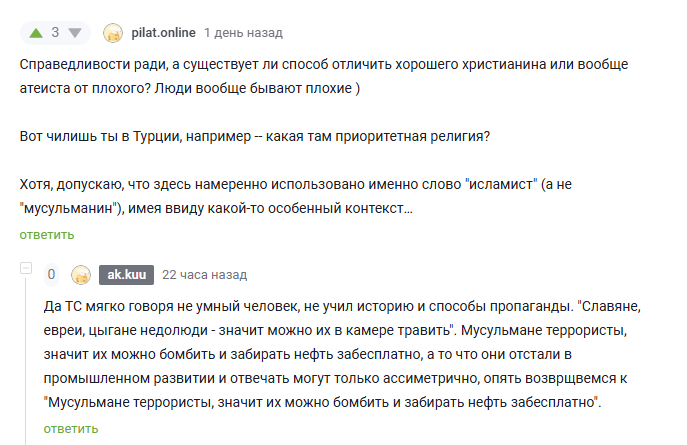Click the quoted word "исламист" in the comment
The image size is (687, 445).
485,184
